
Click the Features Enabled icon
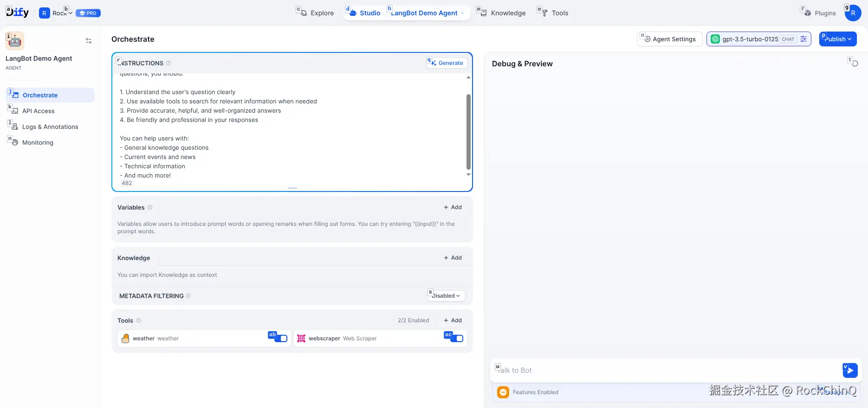point(503,392)
